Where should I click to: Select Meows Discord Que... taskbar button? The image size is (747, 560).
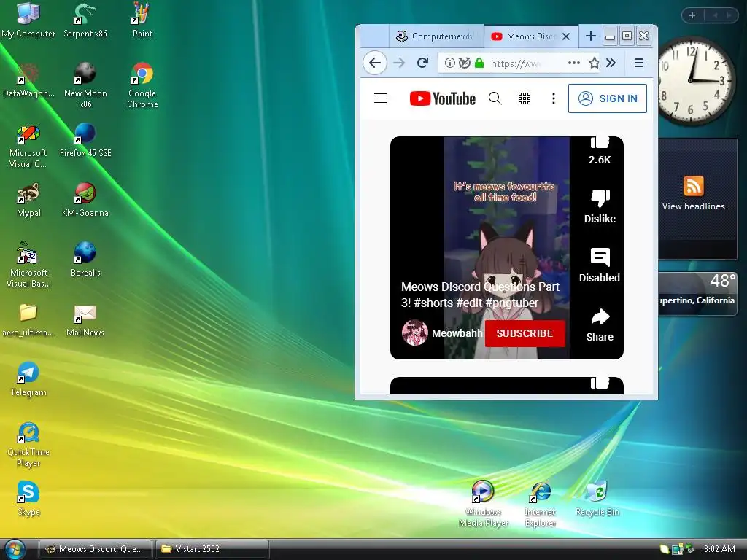click(x=96, y=549)
